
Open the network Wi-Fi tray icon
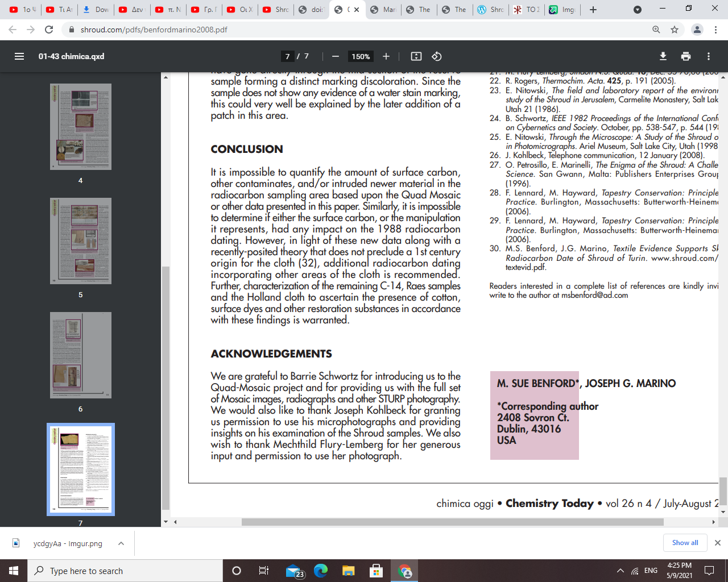pyautogui.click(x=635, y=571)
